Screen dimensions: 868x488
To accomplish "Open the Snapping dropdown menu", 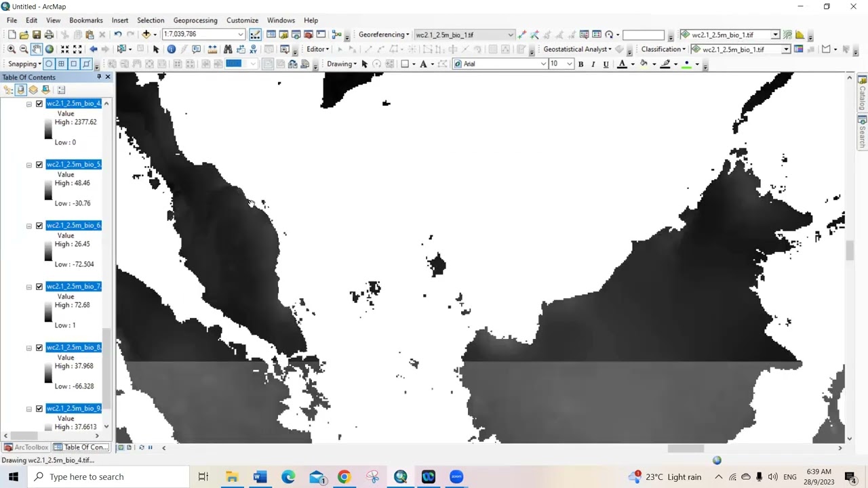I will pos(24,64).
